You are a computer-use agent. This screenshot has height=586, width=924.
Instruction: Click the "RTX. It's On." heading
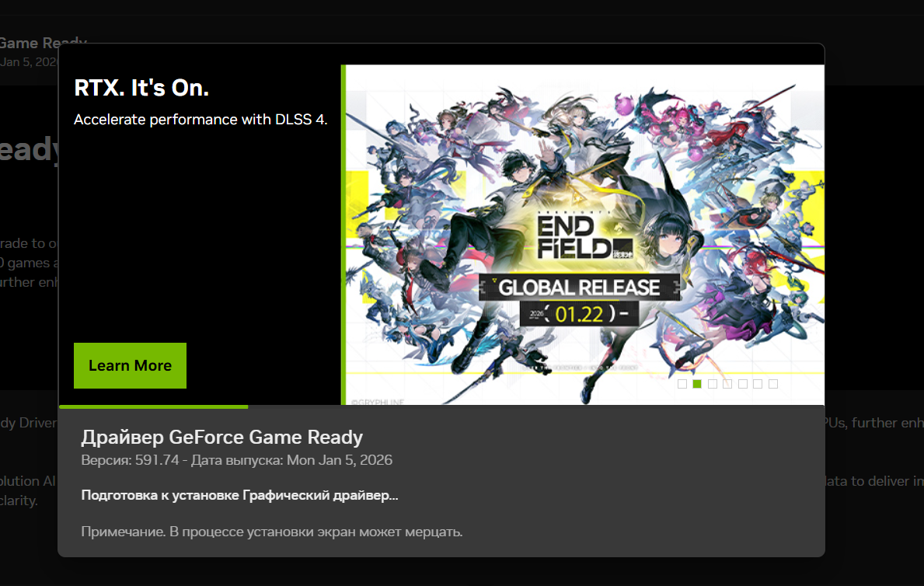point(141,88)
